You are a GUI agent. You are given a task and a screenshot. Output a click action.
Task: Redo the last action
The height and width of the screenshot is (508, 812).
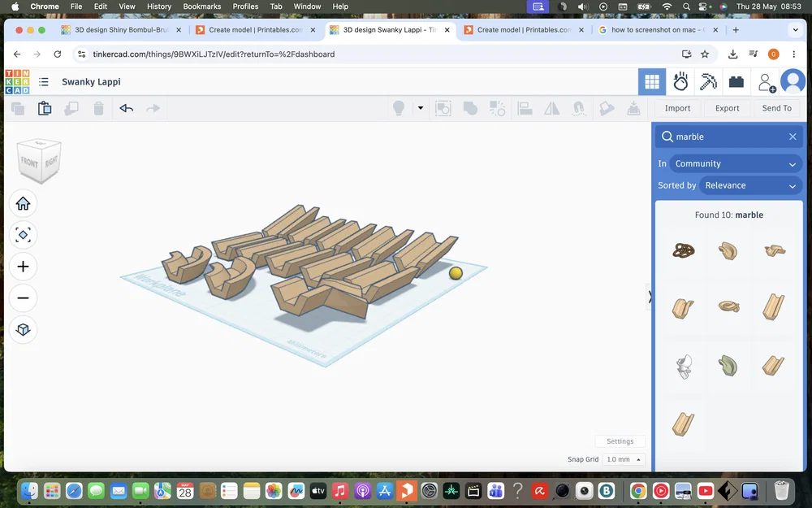[153, 108]
